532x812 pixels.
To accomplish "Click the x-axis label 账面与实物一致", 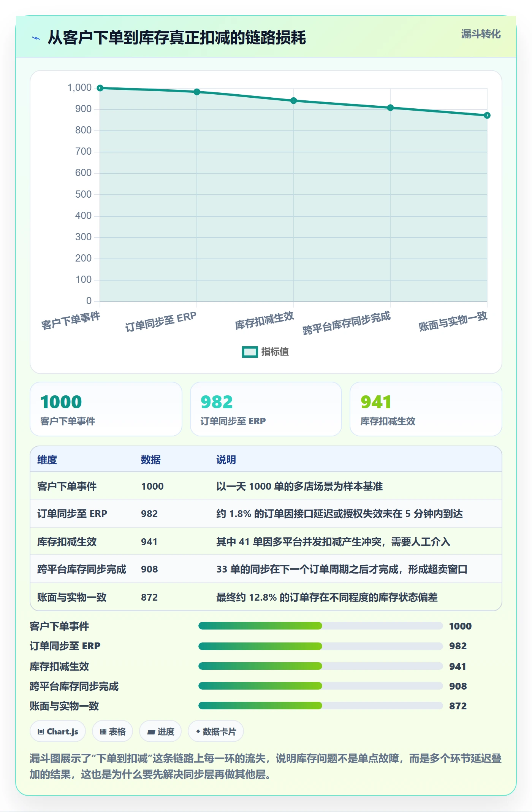I will [453, 322].
